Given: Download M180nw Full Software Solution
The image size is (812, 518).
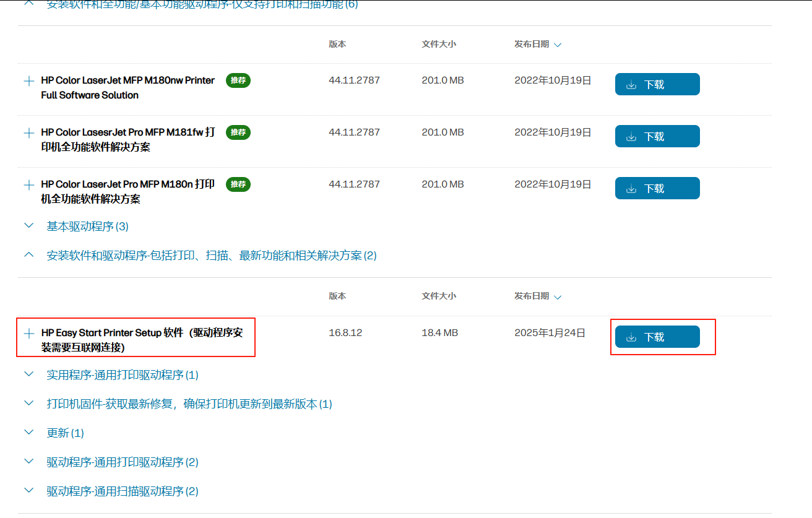Looking at the screenshot, I should pos(657,84).
